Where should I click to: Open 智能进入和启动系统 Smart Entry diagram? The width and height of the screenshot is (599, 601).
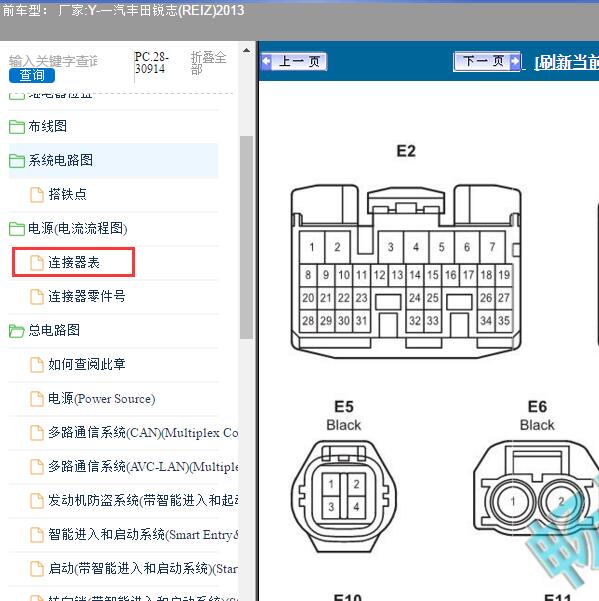143,534
